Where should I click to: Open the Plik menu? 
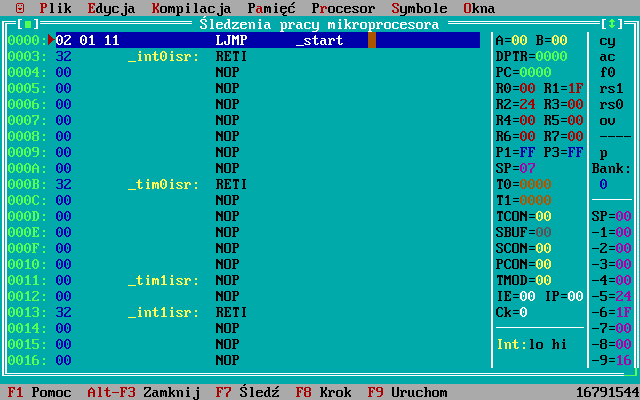point(56,8)
